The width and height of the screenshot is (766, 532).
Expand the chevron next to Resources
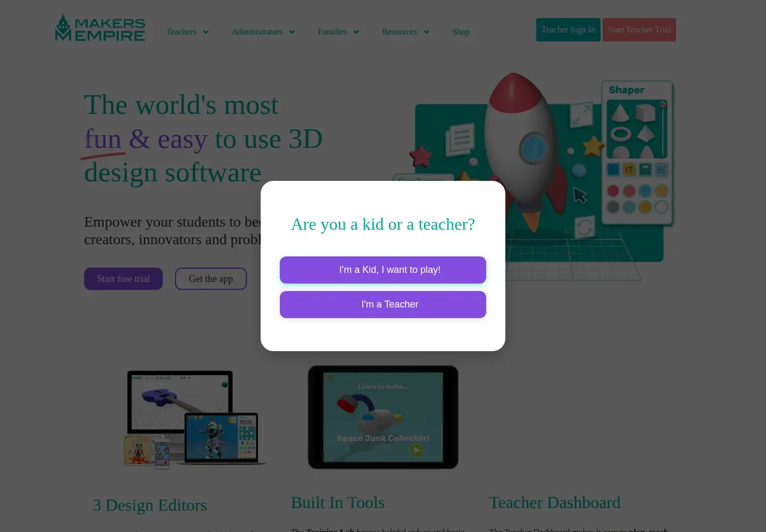pos(427,32)
